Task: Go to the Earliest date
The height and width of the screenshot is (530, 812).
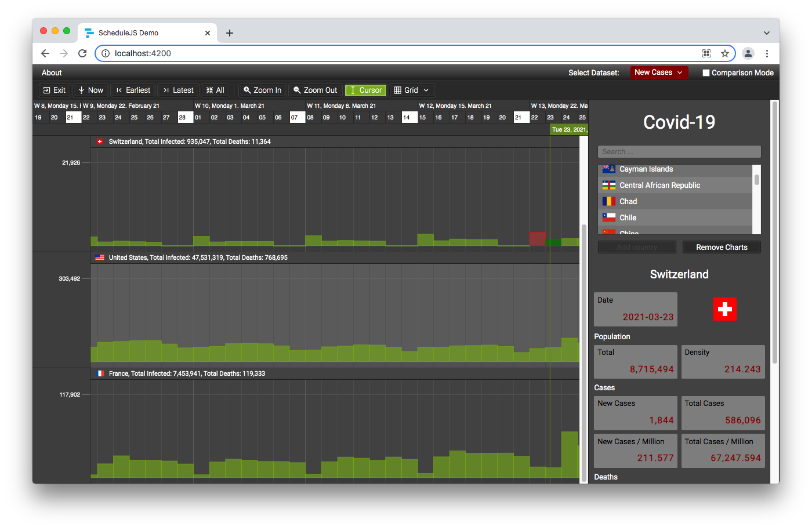Action: (133, 90)
